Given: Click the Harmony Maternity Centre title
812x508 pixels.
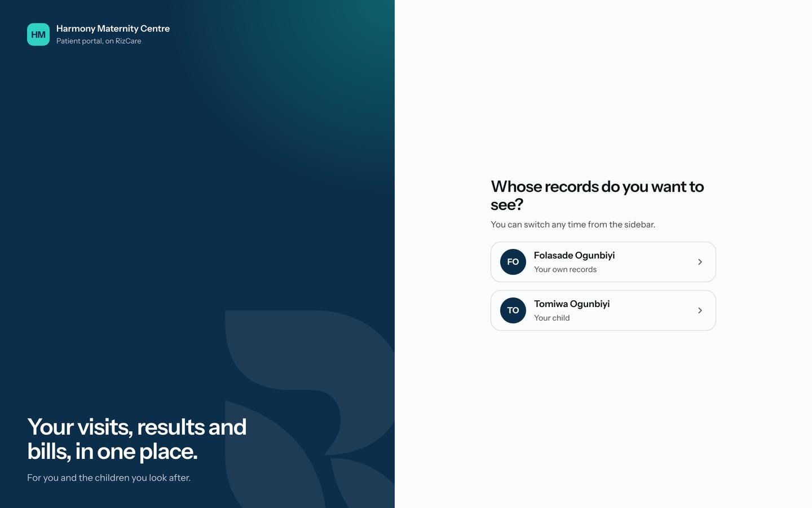Looking at the screenshot, I should [113, 28].
